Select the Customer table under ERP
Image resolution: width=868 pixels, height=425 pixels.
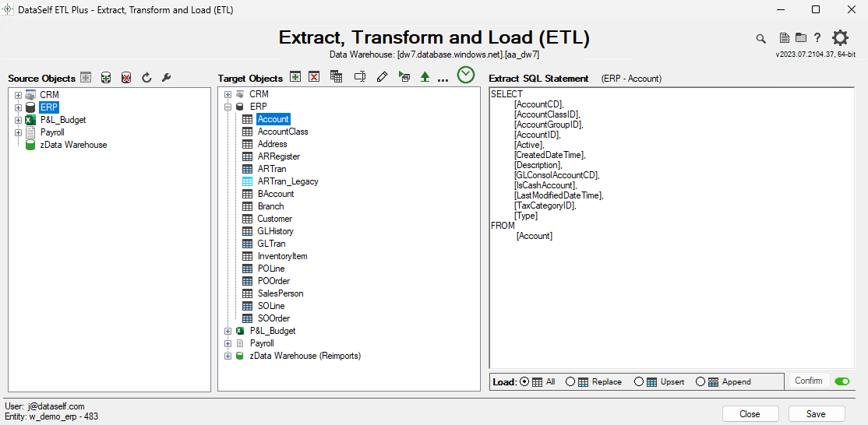click(x=274, y=219)
